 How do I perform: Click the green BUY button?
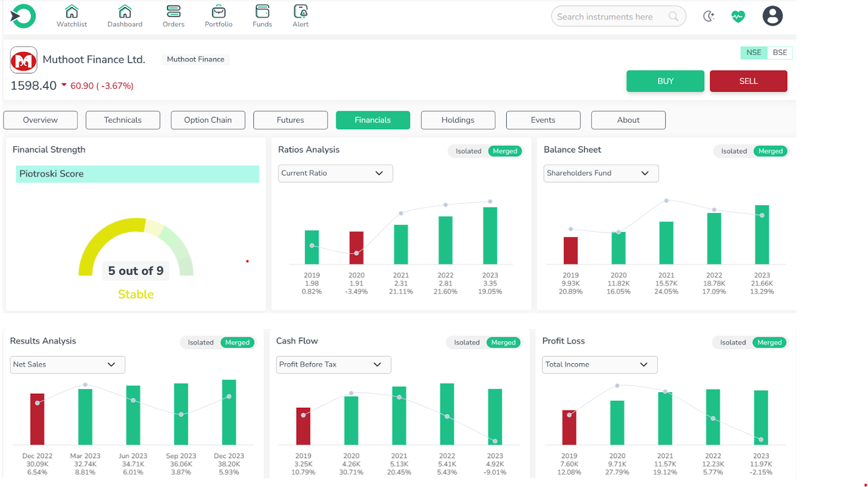click(x=665, y=81)
